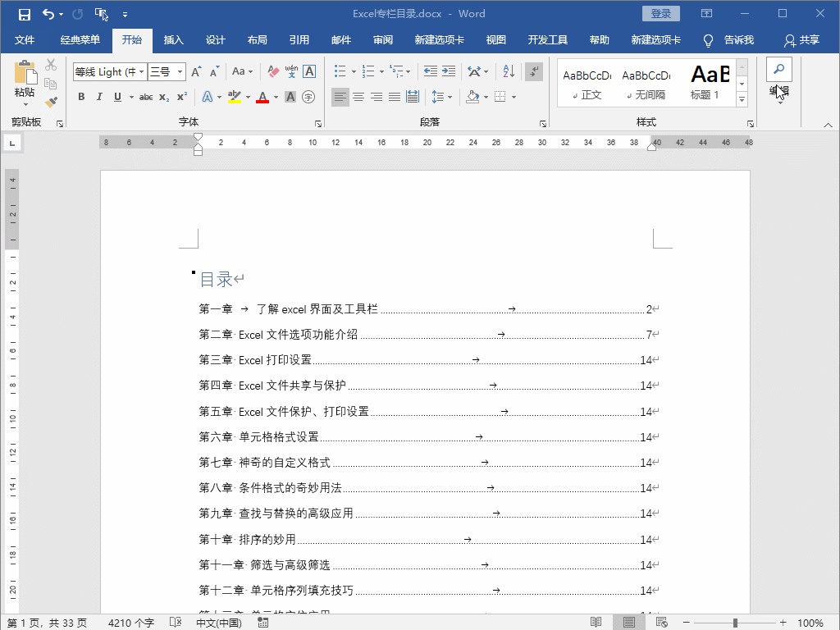Switch to the 插入 tab
Image resolution: width=840 pixels, height=630 pixels.
[x=174, y=40]
